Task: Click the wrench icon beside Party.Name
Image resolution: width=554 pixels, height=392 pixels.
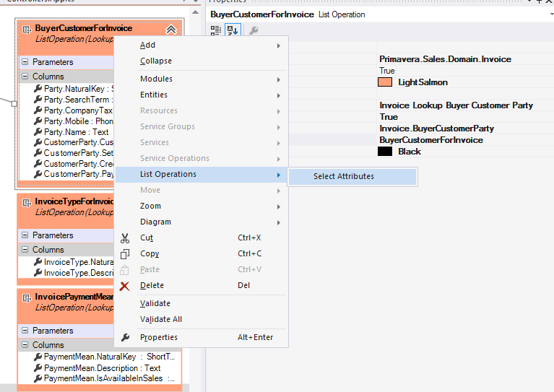Action: [x=38, y=132]
